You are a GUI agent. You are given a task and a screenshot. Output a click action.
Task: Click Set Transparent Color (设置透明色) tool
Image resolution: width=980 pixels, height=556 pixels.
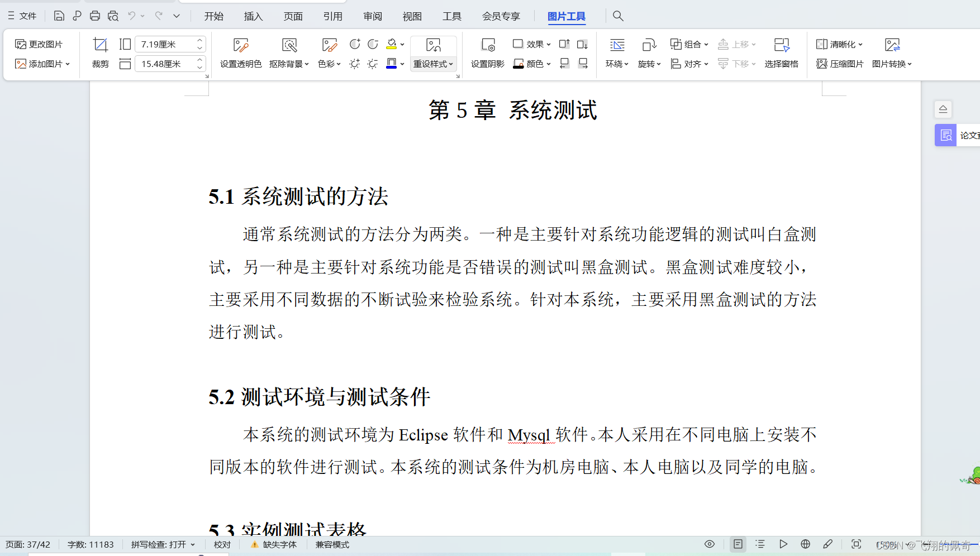pos(241,54)
